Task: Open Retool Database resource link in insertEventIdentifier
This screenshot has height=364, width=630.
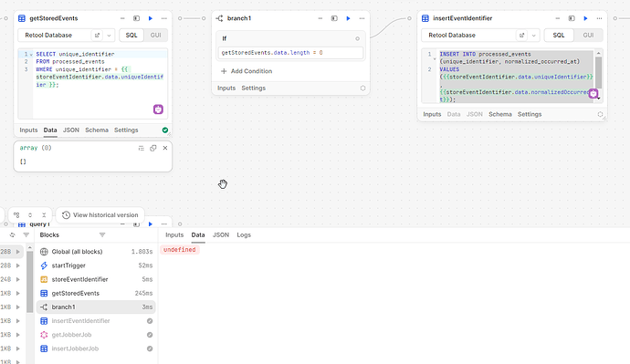Action: (x=521, y=36)
